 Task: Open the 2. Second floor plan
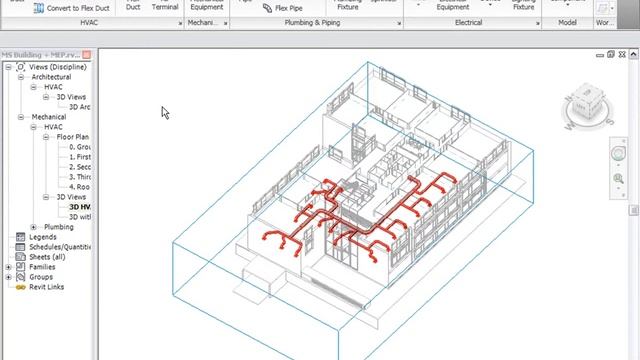click(x=80, y=167)
